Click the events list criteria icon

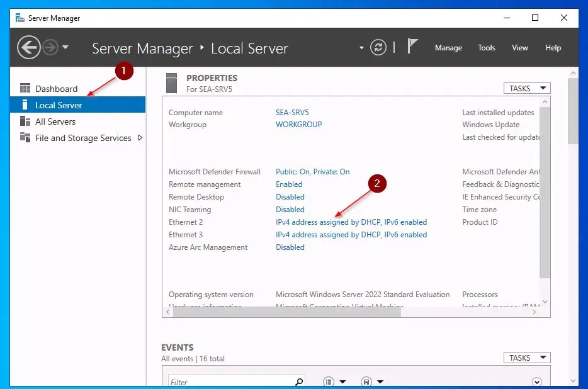click(x=329, y=382)
